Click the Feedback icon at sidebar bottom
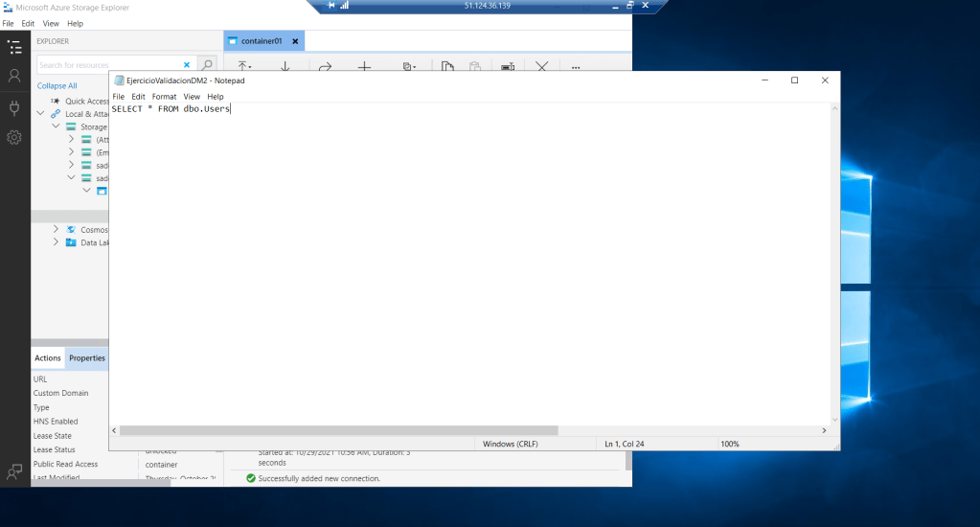This screenshot has width=980, height=527. 14,471
